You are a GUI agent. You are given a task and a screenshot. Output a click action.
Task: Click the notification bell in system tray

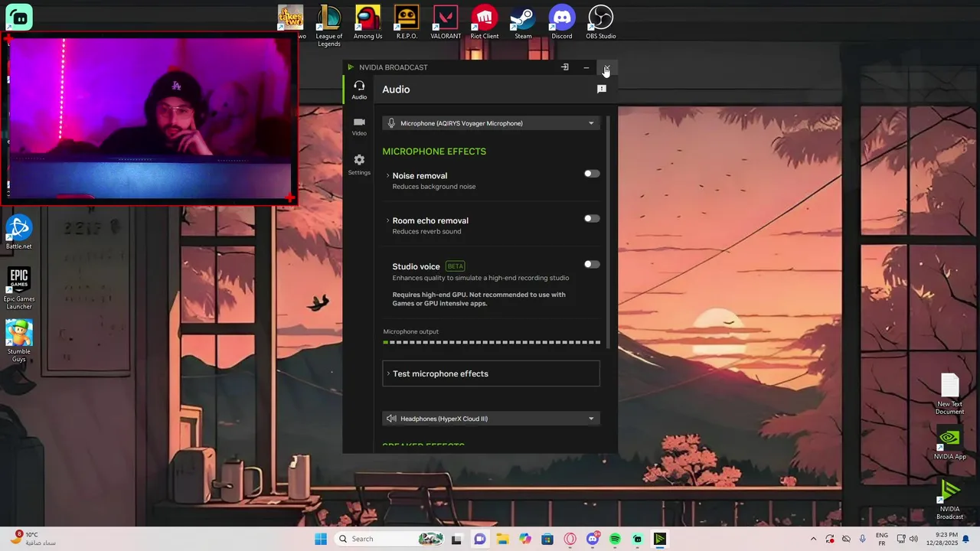click(x=966, y=539)
